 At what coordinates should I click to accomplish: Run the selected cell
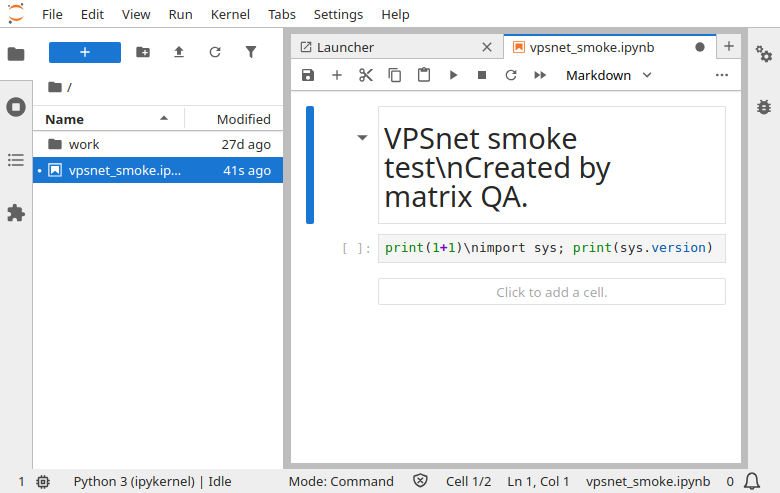[453, 75]
